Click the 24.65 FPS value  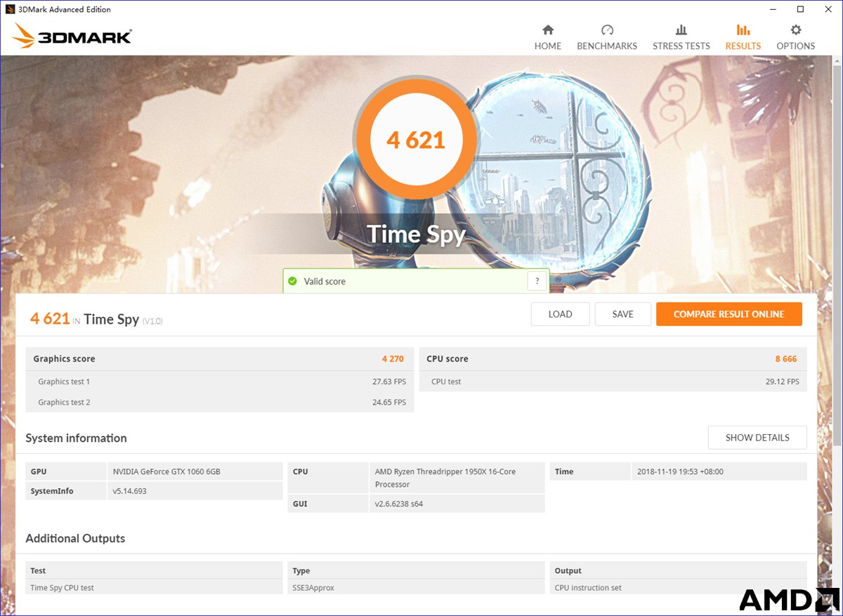389,402
